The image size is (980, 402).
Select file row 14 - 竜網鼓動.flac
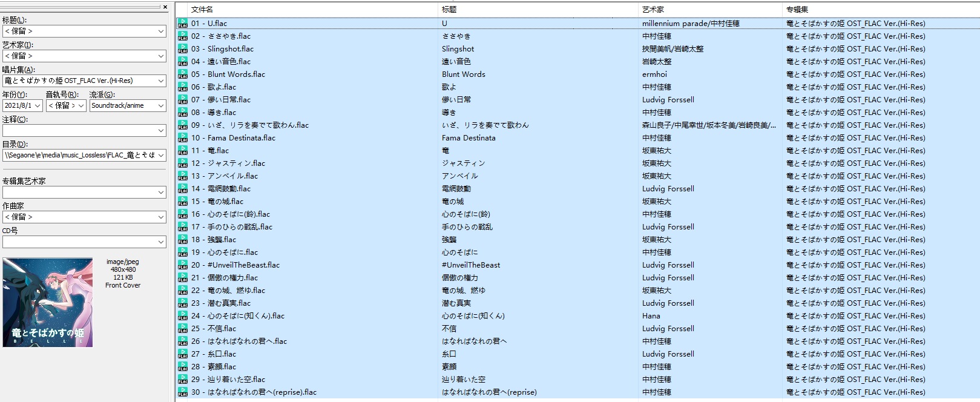(577, 189)
